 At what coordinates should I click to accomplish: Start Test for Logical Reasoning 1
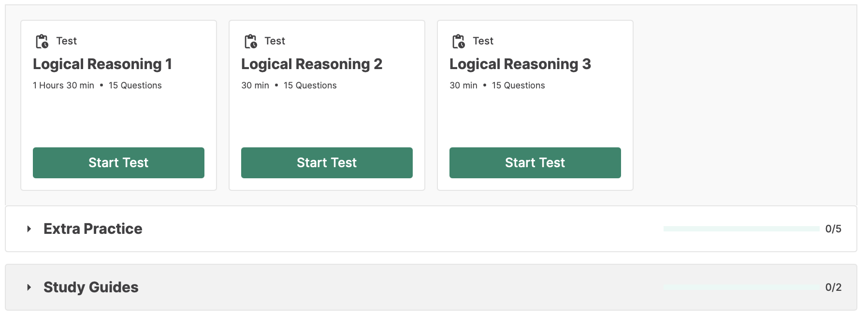118,163
